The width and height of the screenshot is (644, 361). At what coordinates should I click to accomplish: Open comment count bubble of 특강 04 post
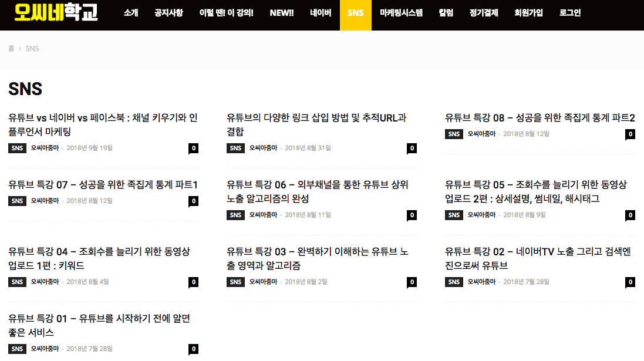pyautogui.click(x=194, y=282)
